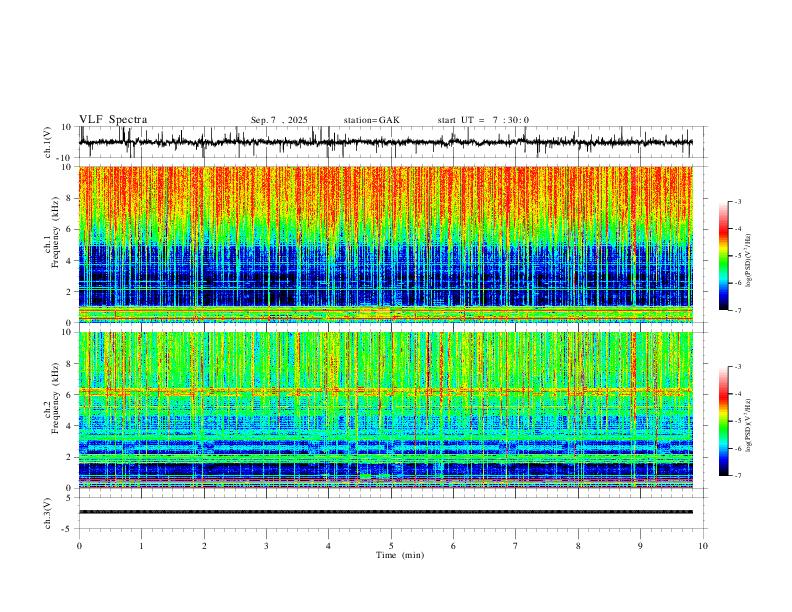Click the "-7" label on ch.1 colorbar

pyautogui.click(x=738, y=310)
